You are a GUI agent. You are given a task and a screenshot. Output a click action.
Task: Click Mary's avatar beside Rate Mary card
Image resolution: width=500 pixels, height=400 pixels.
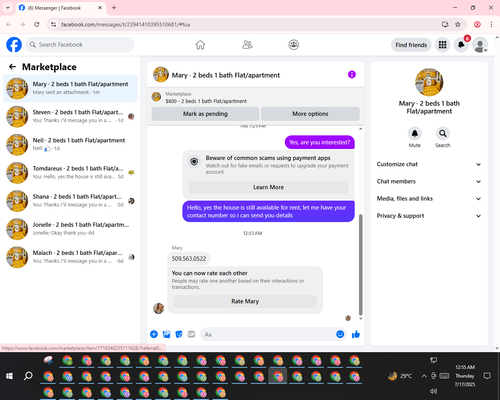click(159, 308)
